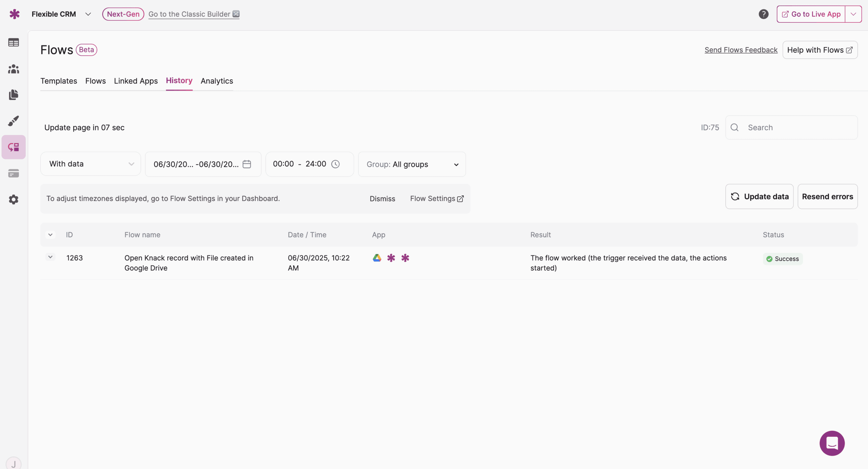
Task: Expand the Go to Live App arrow
Action: point(853,14)
